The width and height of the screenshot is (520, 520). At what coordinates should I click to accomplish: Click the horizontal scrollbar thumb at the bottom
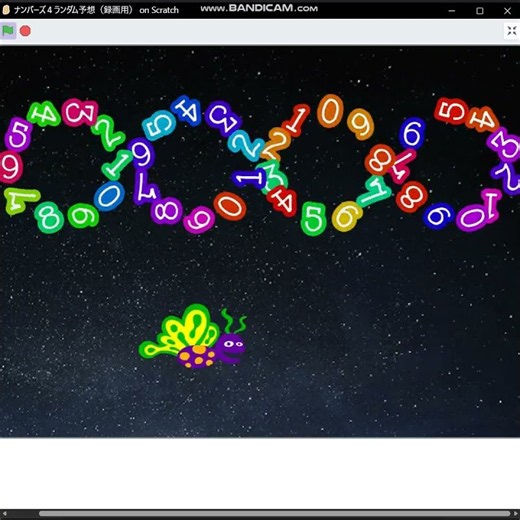(275, 514)
